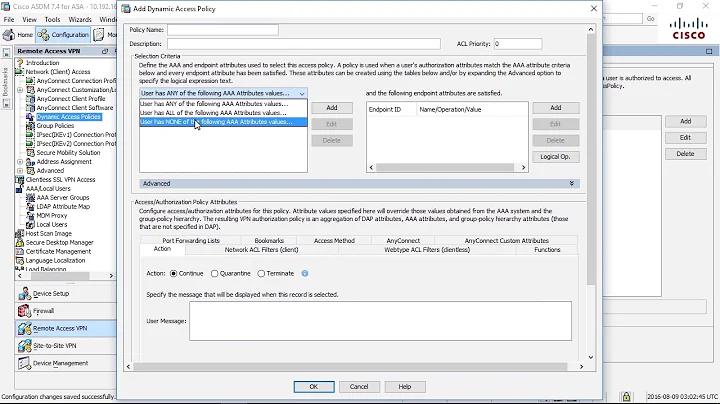Click the Introduction tree icon
Screen dimensions: 720x404
20,63
